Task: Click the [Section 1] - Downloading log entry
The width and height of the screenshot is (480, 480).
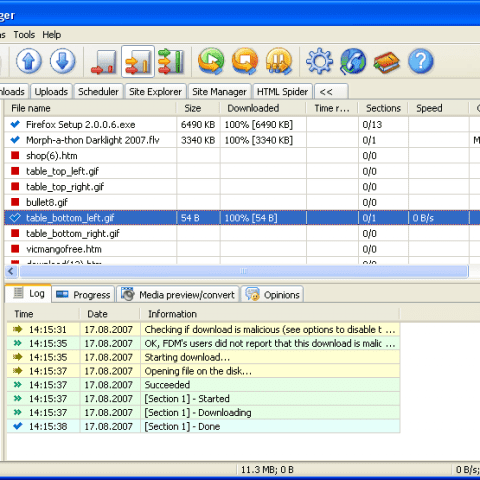Action: click(203, 412)
